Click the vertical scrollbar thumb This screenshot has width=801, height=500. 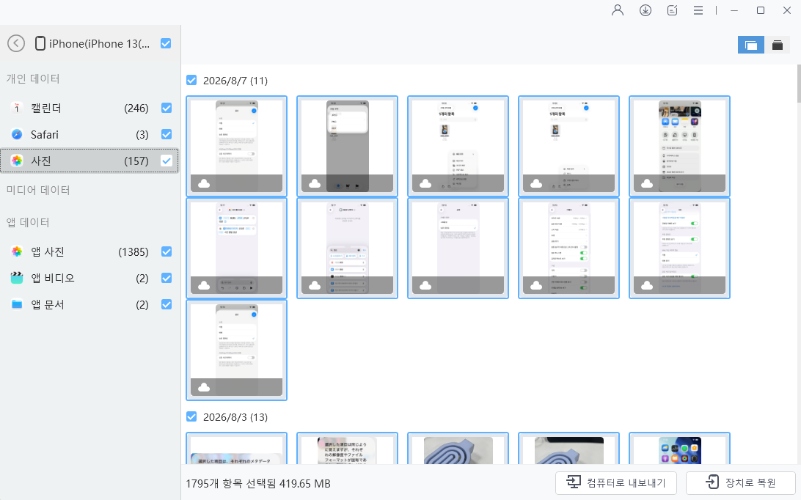tap(798, 83)
